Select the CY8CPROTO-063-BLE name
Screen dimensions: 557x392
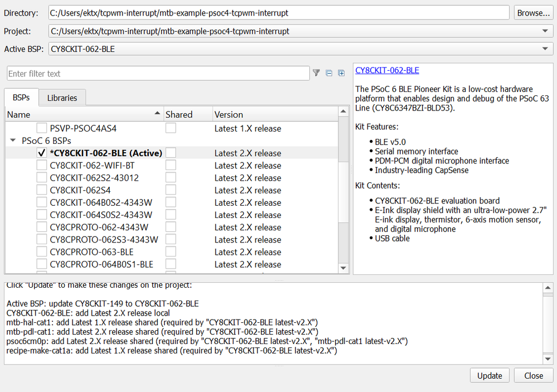coord(91,252)
